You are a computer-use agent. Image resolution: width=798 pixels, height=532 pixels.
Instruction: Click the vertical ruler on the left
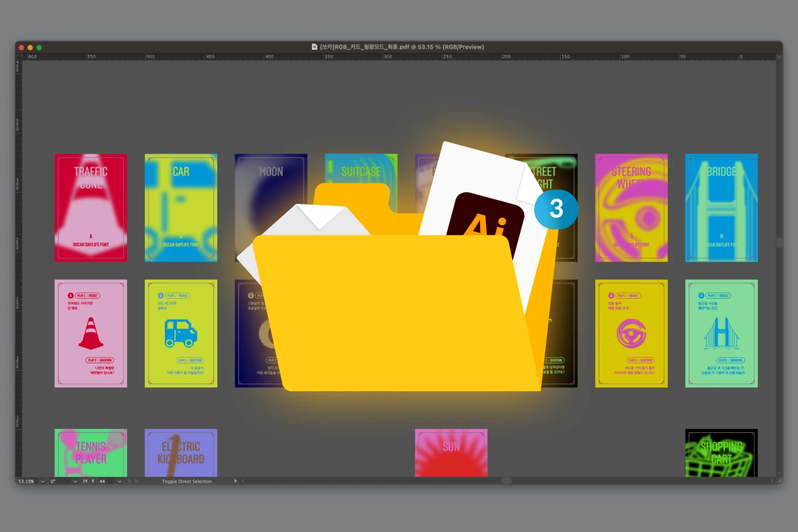(18, 268)
